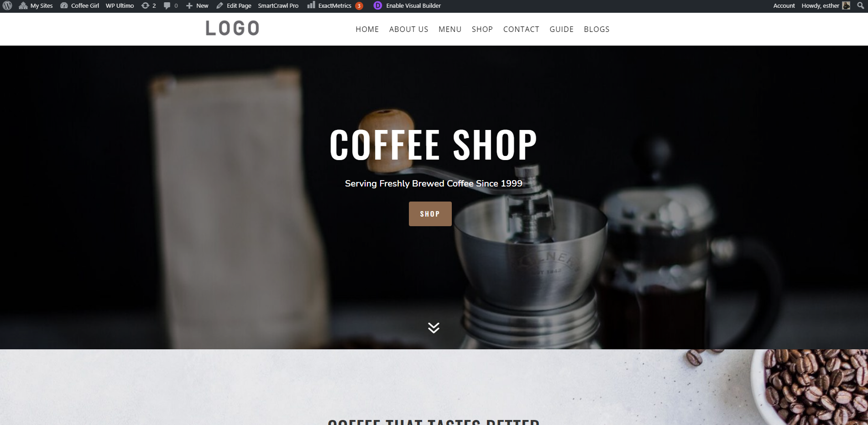Click the double chevron scroll-down arrow
The width and height of the screenshot is (868, 425).
(x=434, y=328)
